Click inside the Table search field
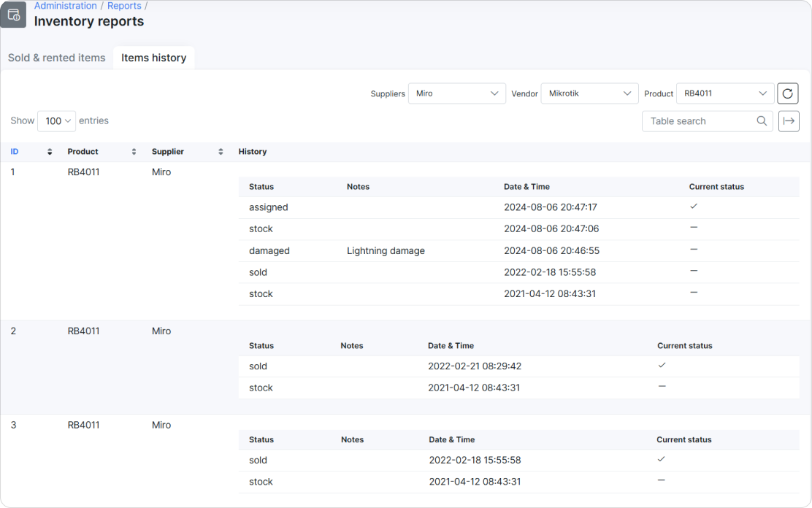The image size is (812, 508). pos(694,120)
